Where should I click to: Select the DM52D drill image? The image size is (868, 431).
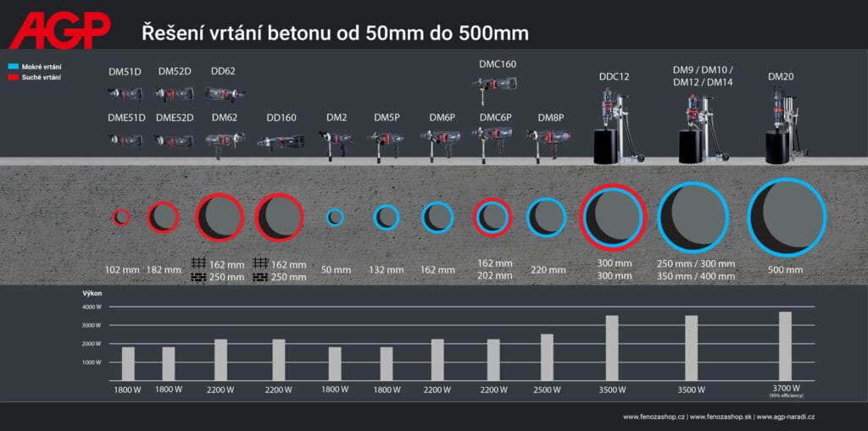[x=175, y=94]
